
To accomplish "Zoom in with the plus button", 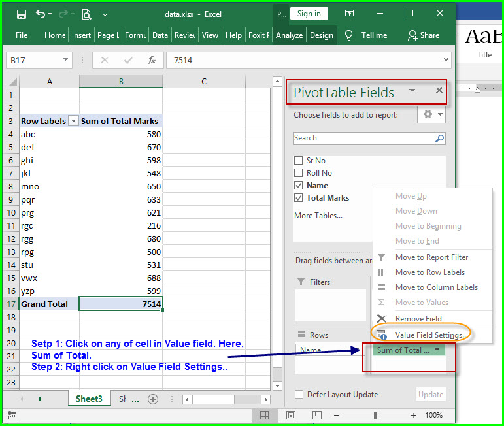I will tap(413, 416).
